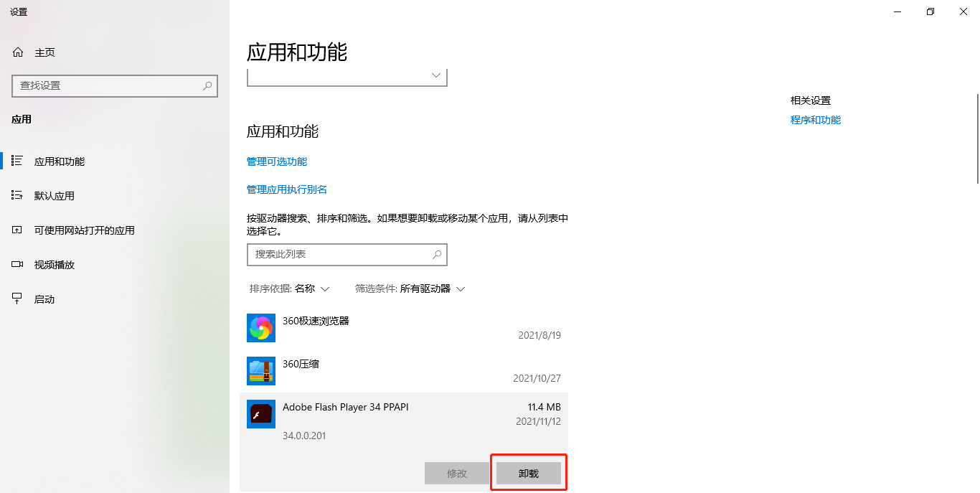Click the 修改 button
This screenshot has height=493, width=980.
pos(458,473)
